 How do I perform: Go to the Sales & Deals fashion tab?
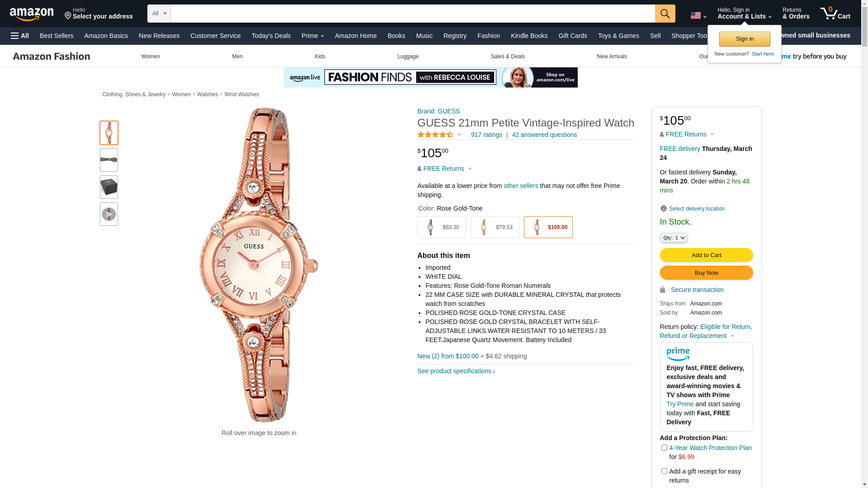click(x=508, y=56)
